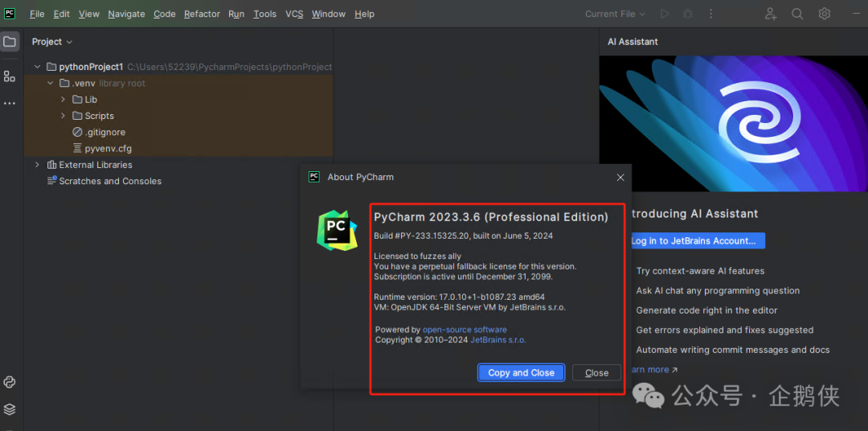Open More tool windows ellipsis in sidebar
This screenshot has width=868, height=431.
[x=10, y=104]
